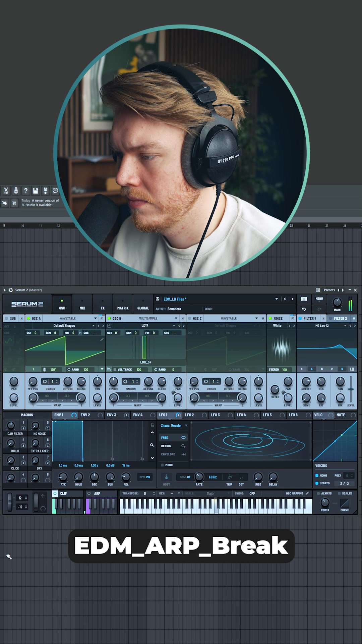Switch to the MIX tab
This screenshot has height=644, width=362.
[82, 304]
